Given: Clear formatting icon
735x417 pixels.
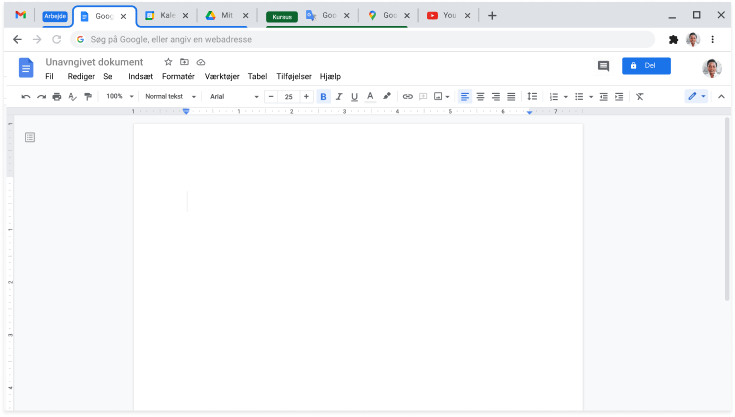Looking at the screenshot, I should click(640, 97).
